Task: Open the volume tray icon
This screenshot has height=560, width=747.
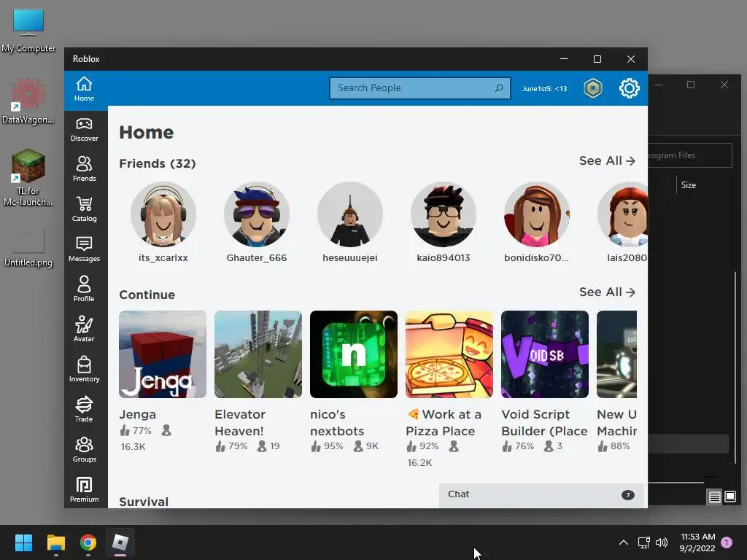Action: [x=662, y=542]
